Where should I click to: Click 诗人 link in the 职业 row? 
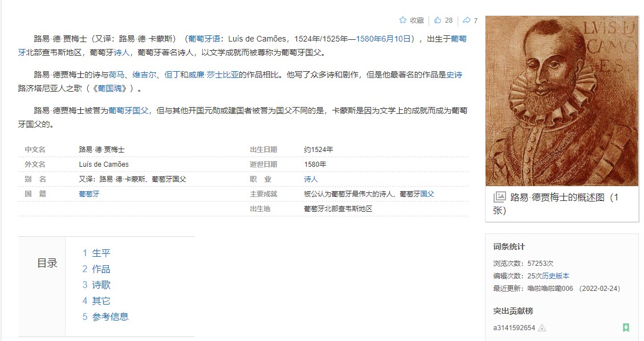point(311,179)
